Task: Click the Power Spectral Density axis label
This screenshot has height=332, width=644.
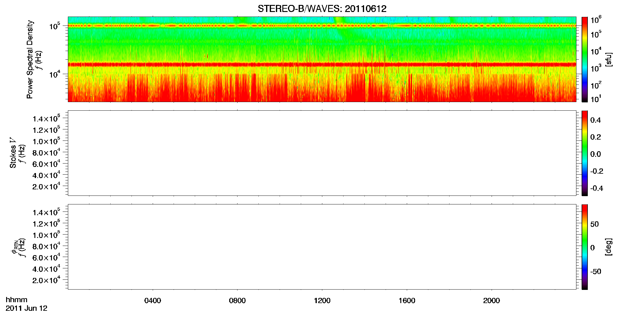Action: point(30,59)
